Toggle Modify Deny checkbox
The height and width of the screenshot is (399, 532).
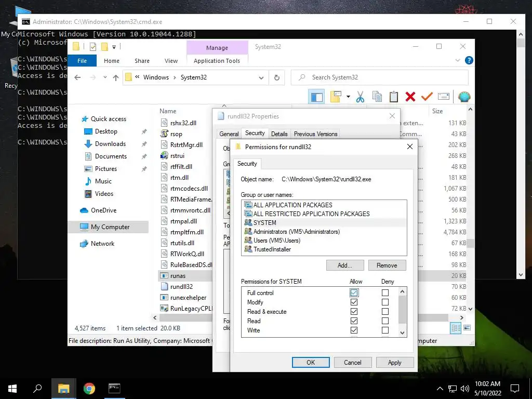385,302
